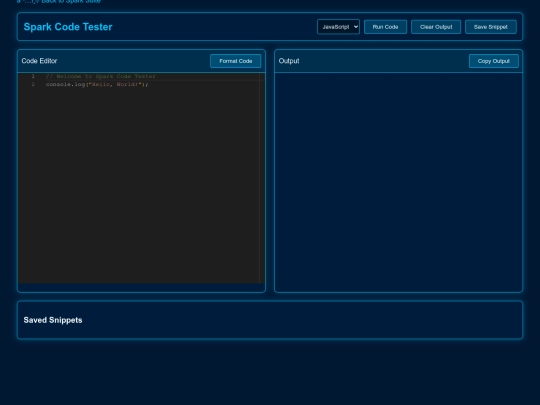Click the Spark Code Tester title
The height and width of the screenshot is (405, 540).
coord(68,27)
